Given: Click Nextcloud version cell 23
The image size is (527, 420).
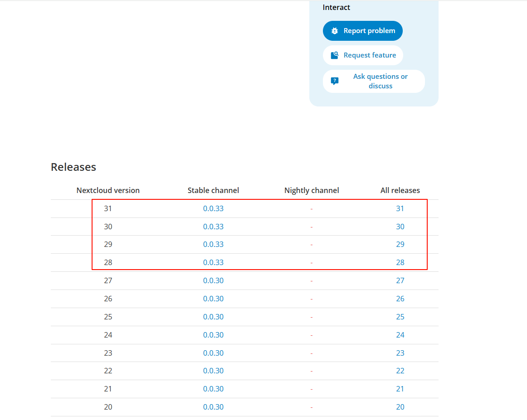Looking at the screenshot, I should 108,353.
